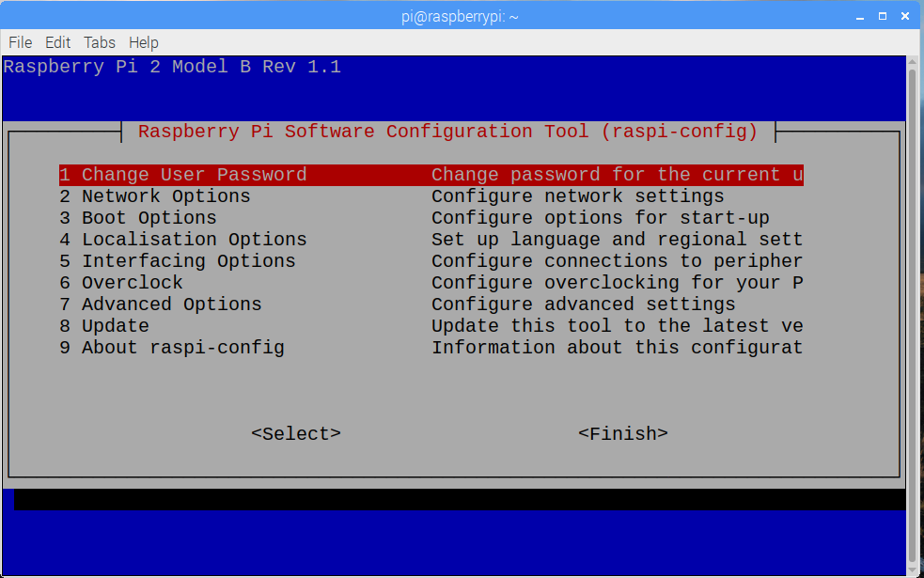Maximize the terminal window
The image size is (924, 578).
point(882,17)
